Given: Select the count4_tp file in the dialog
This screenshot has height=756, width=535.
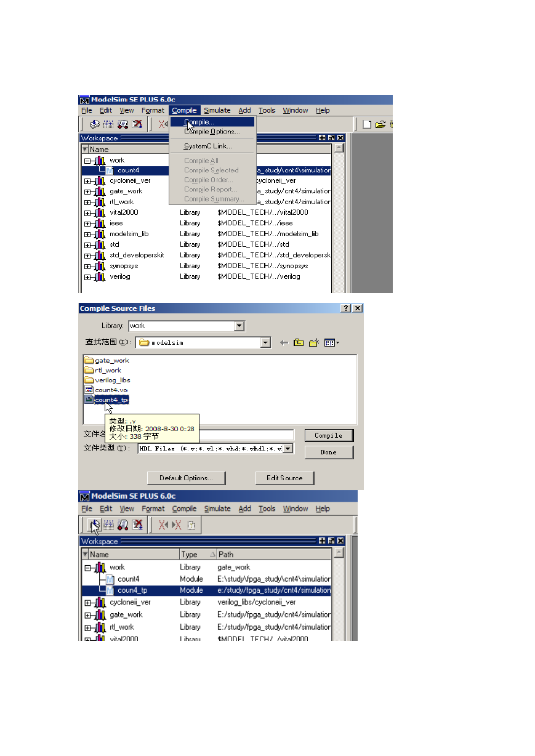Looking at the screenshot, I should point(107,400).
